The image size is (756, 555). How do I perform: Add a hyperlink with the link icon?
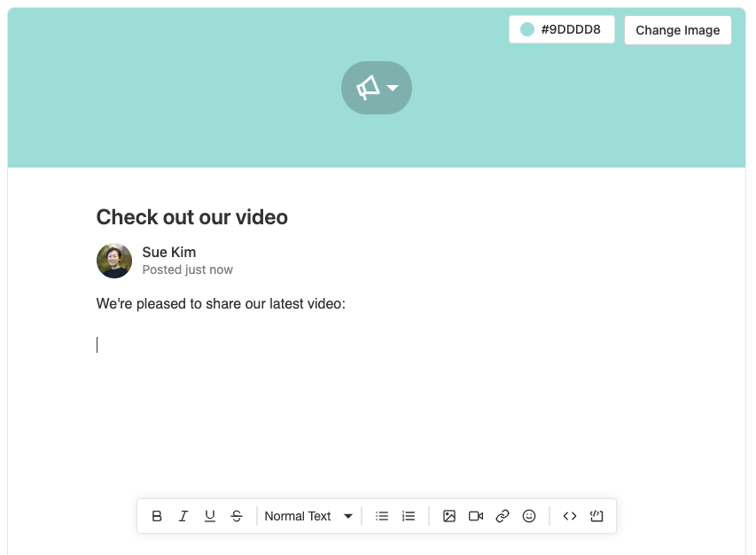(503, 516)
